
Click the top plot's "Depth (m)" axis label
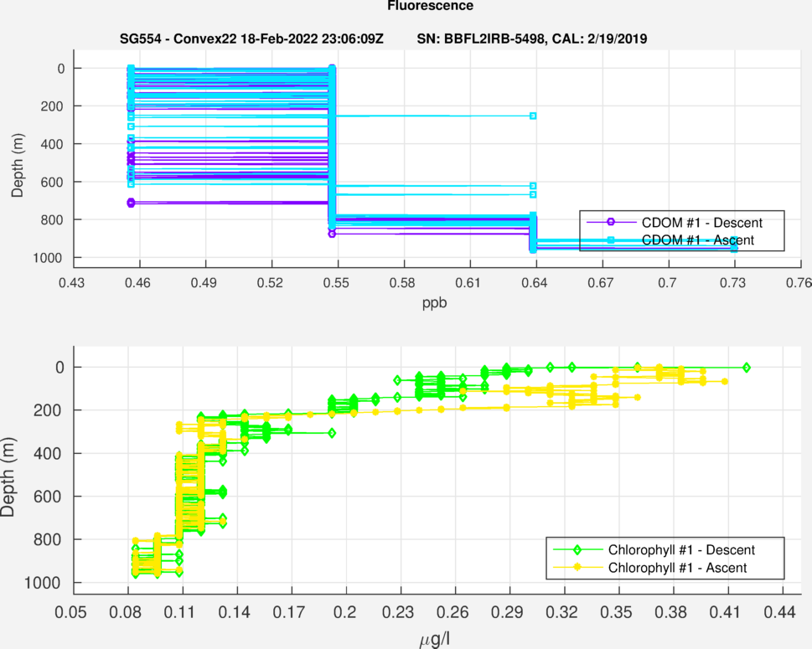[x=18, y=162]
